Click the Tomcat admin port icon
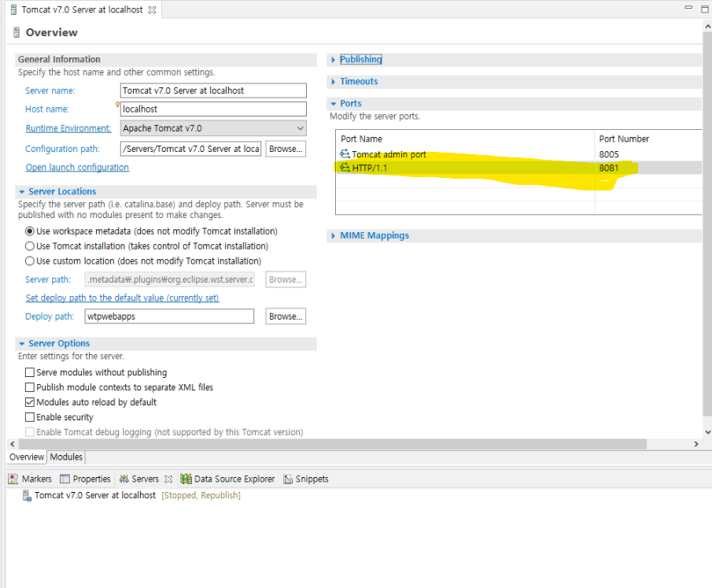The height and width of the screenshot is (588, 712). tap(345, 154)
